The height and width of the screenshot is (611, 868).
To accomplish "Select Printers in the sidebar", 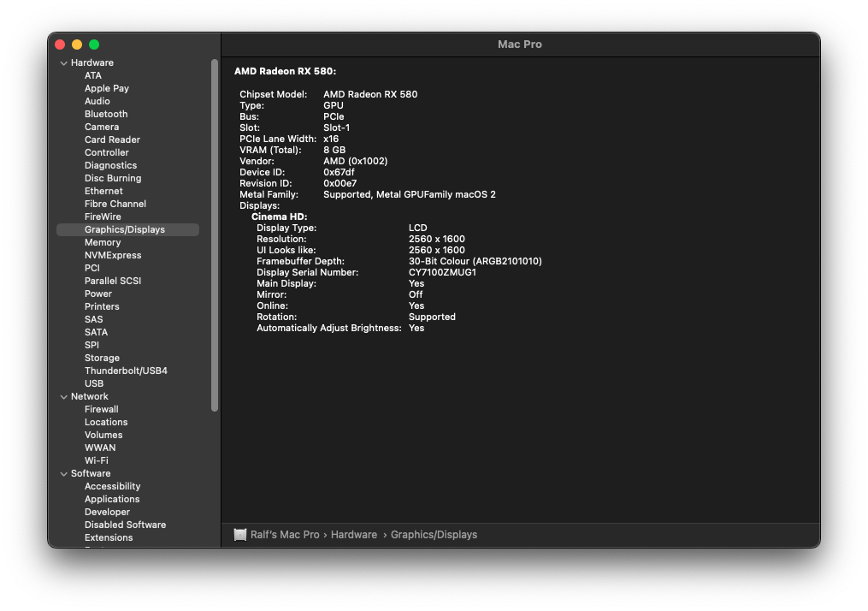I will click(102, 305).
